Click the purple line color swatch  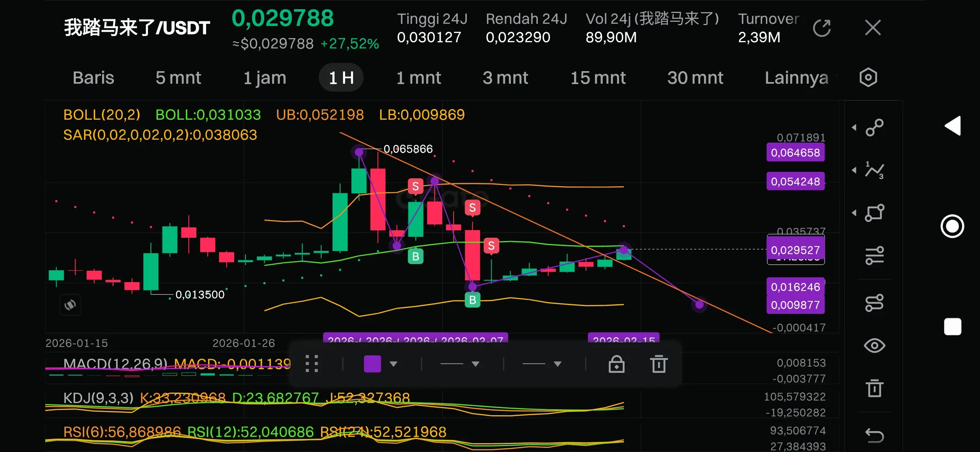tap(372, 364)
